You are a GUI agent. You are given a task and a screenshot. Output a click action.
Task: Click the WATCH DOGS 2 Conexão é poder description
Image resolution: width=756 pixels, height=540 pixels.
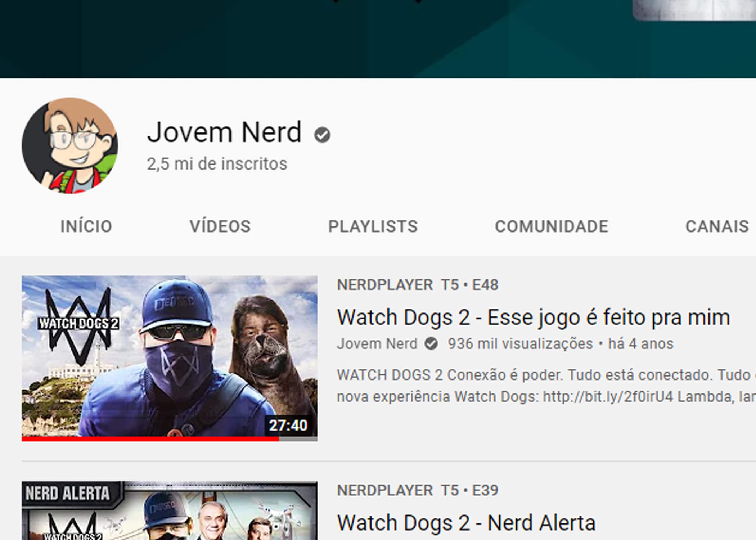tap(546, 386)
